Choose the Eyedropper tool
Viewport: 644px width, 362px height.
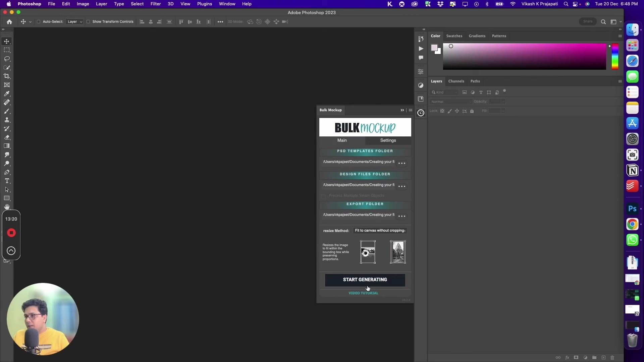(7, 94)
